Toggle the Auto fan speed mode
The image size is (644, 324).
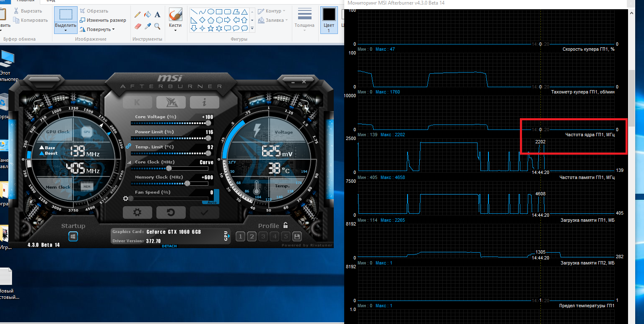pos(210,202)
